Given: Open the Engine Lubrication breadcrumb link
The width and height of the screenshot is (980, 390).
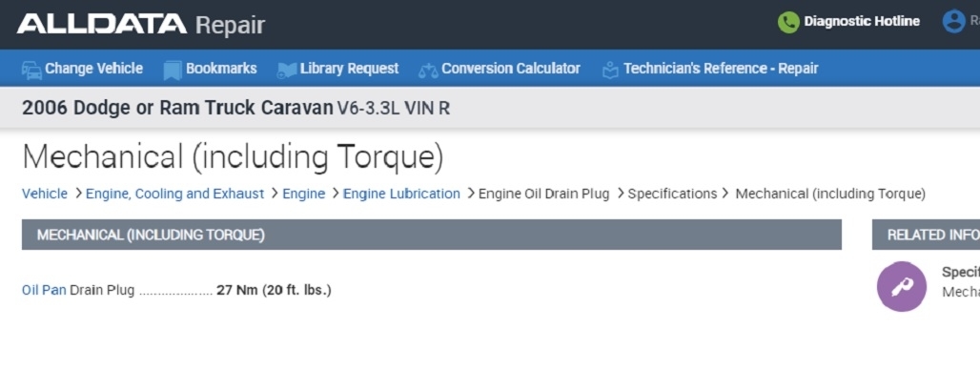Looking at the screenshot, I should tap(401, 194).
